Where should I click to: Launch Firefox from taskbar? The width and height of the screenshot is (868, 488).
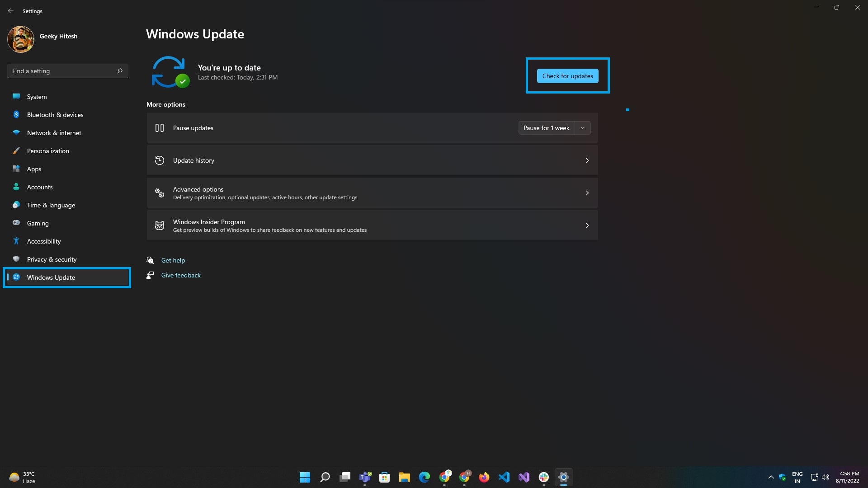(484, 477)
